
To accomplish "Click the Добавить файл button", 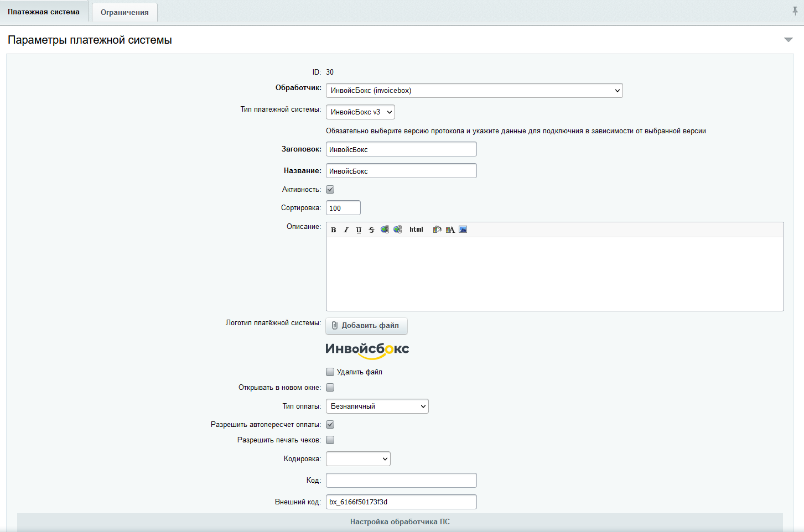I will (366, 326).
